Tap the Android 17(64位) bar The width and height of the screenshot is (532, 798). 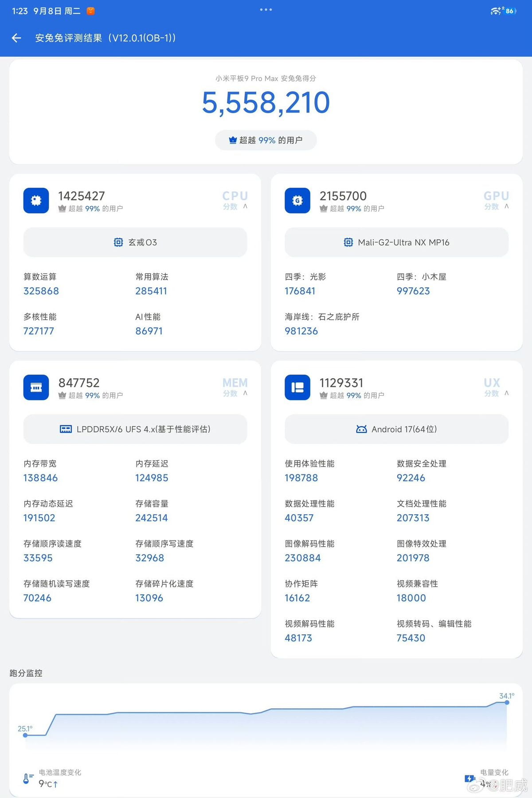click(x=397, y=429)
